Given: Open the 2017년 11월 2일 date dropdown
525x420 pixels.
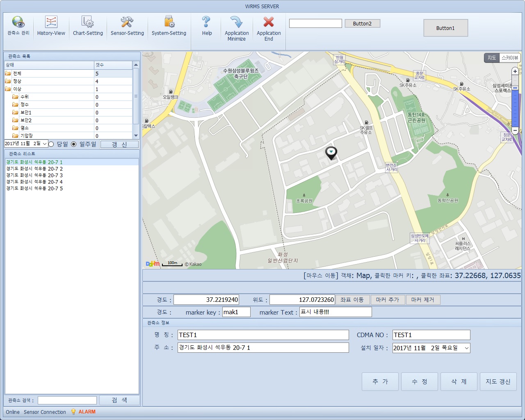Looking at the screenshot, I should (45, 144).
